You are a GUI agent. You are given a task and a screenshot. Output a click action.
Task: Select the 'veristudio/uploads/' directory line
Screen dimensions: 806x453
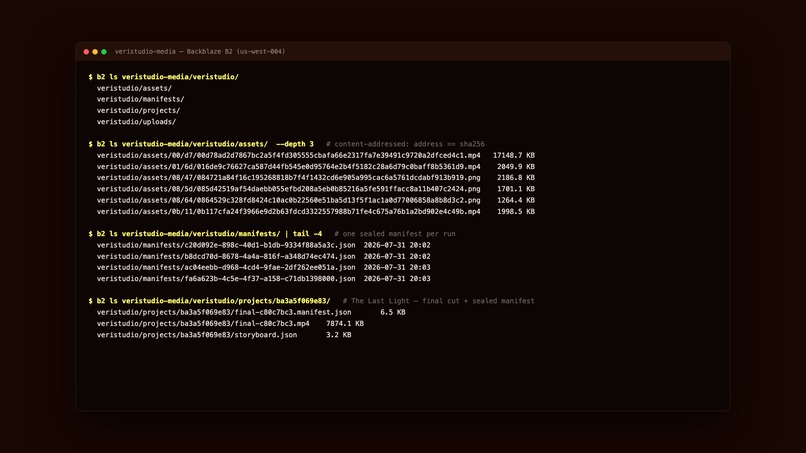click(x=136, y=122)
